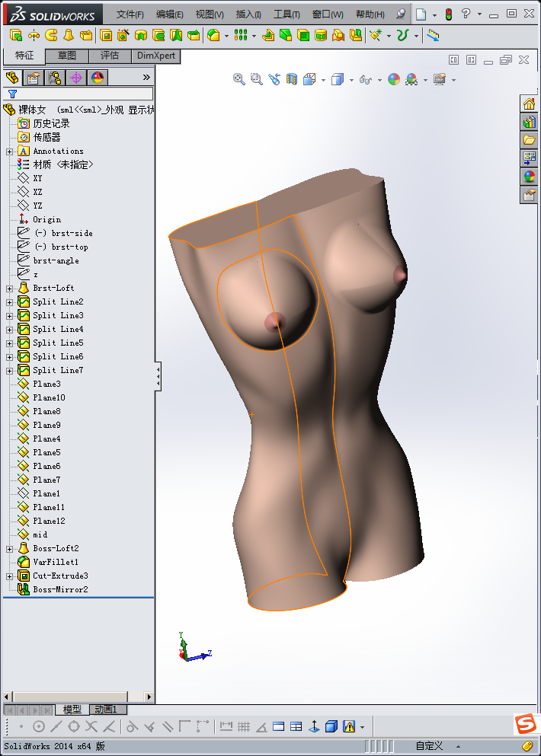Open the Display Style dropdown arrow
Viewport: 541px width, 756px height.
(x=351, y=80)
